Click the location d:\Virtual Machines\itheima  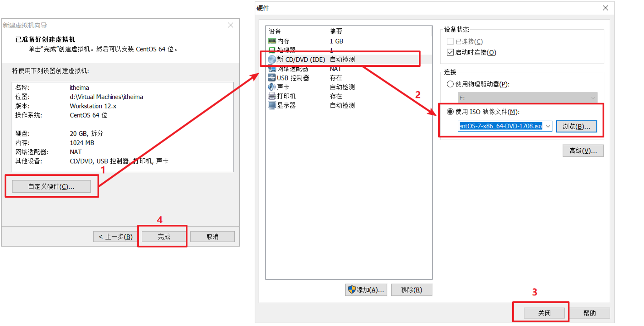[x=106, y=97]
